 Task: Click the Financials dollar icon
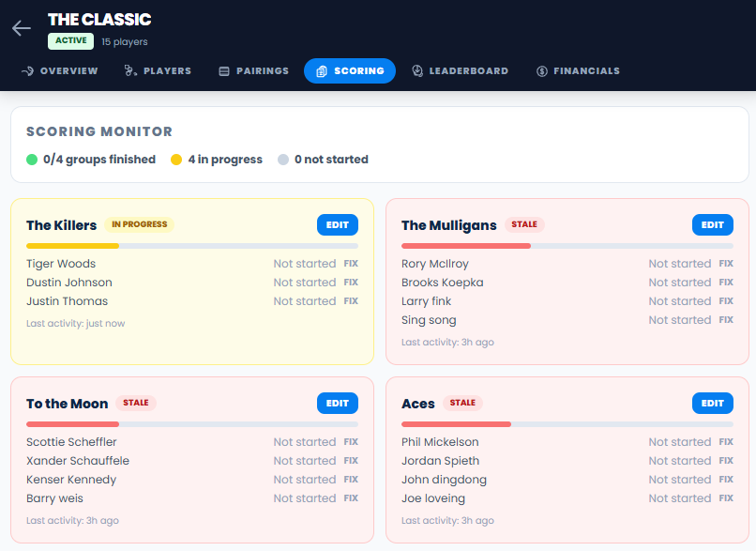(x=540, y=70)
